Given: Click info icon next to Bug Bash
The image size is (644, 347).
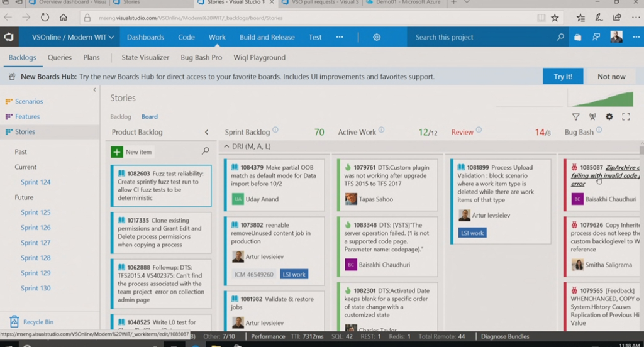Looking at the screenshot, I should pos(599,130).
